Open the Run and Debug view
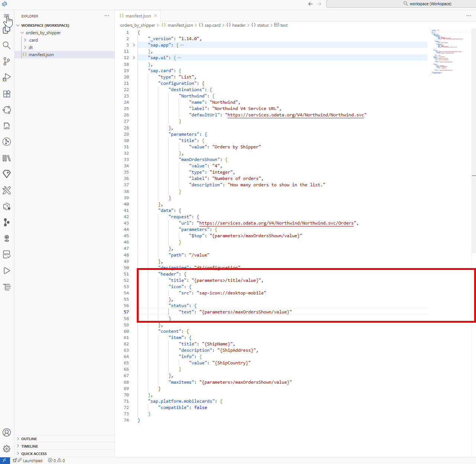The height and width of the screenshot is (464, 476). 6,77
